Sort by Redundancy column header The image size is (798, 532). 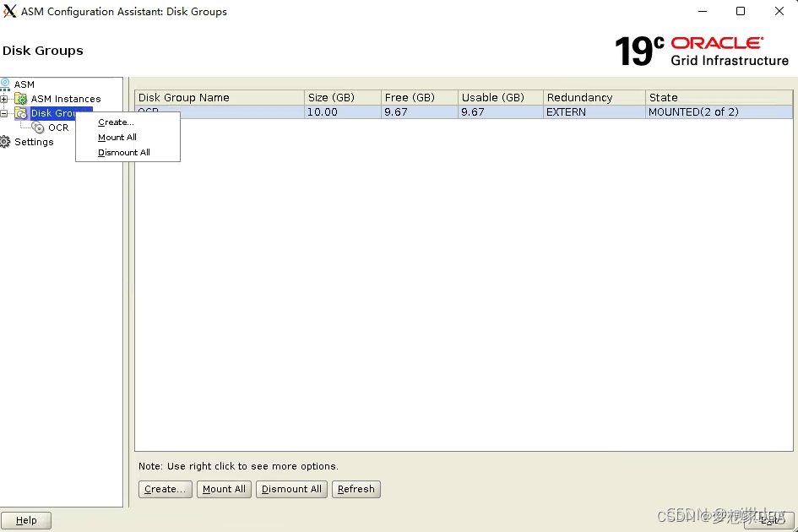(x=594, y=97)
